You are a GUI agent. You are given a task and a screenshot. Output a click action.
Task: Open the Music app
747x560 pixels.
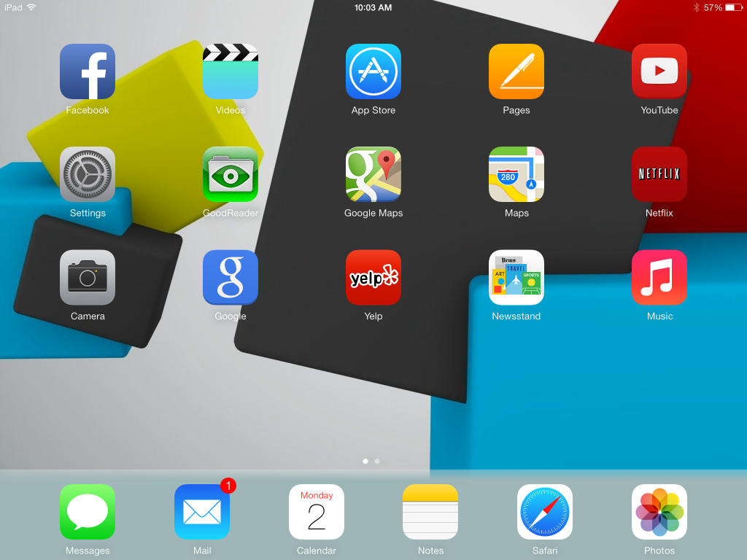pyautogui.click(x=659, y=277)
